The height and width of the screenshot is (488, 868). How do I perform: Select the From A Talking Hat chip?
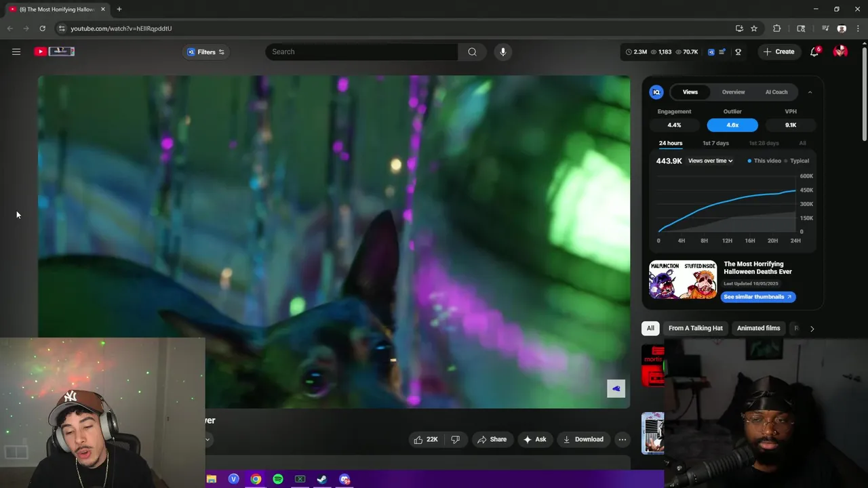point(695,328)
